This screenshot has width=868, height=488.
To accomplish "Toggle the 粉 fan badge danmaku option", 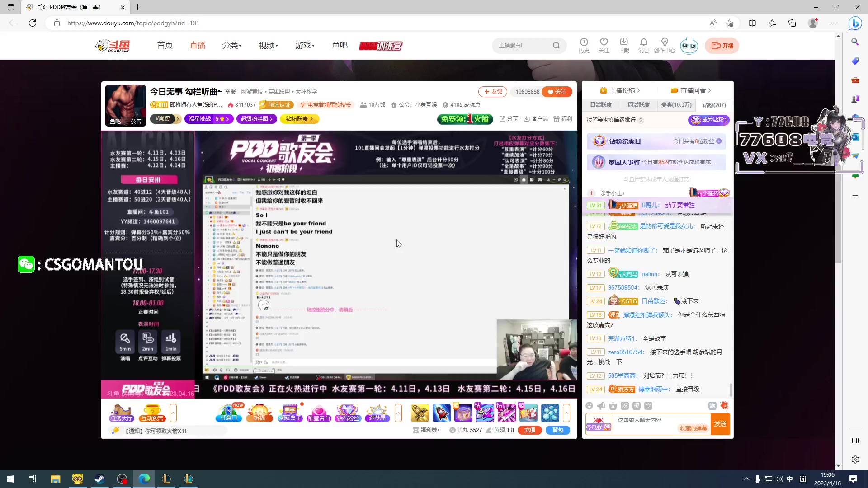I will (624, 406).
